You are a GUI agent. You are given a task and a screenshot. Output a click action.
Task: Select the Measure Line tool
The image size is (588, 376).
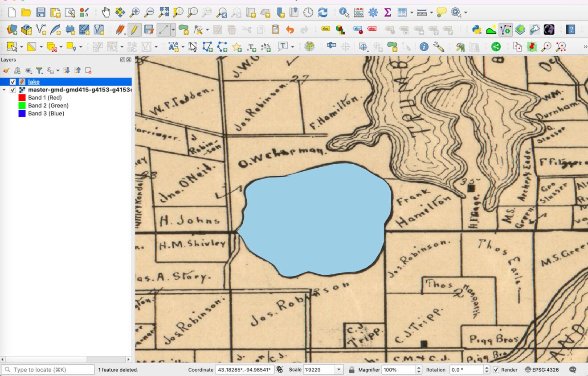pos(421,12)
